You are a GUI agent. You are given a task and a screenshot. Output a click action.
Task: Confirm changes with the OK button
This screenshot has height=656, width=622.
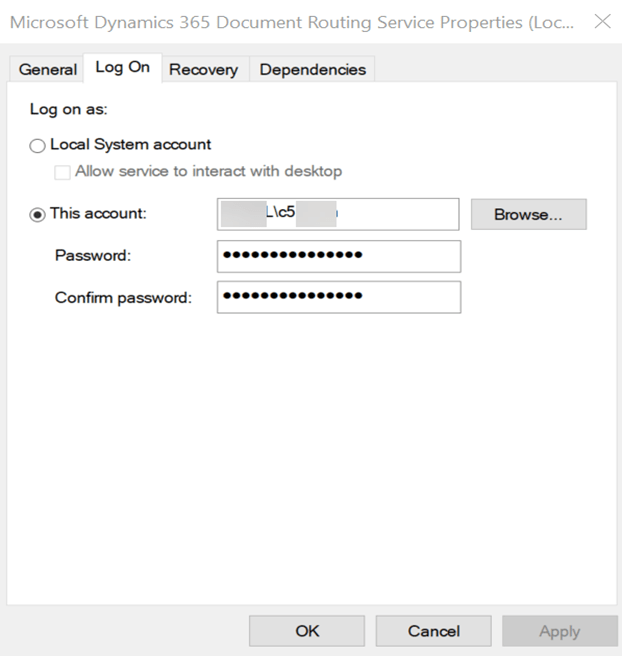click(x=307, y=631)
